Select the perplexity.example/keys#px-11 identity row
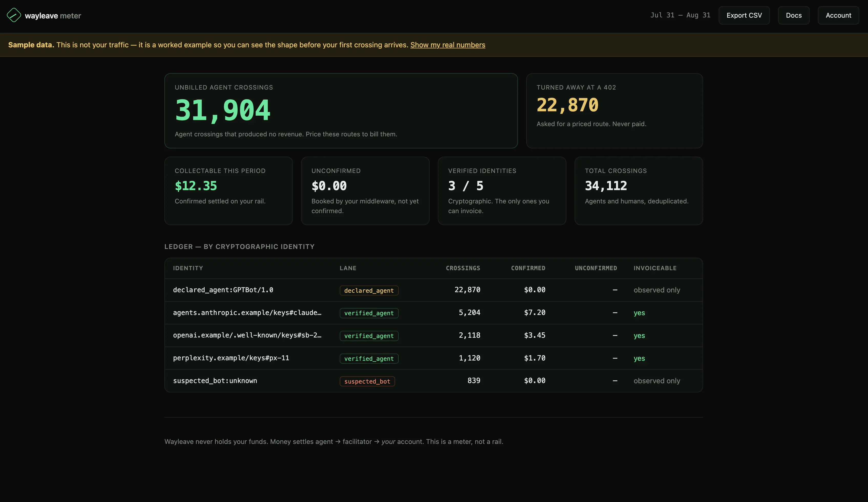 point(433,358)
